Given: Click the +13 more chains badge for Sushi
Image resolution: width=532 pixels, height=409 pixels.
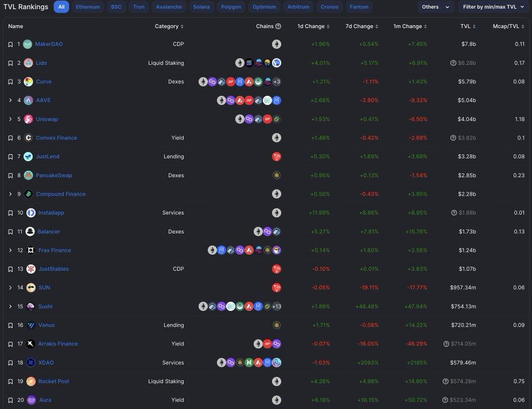Looking at the screenshot, I should [x=277, y=306].
